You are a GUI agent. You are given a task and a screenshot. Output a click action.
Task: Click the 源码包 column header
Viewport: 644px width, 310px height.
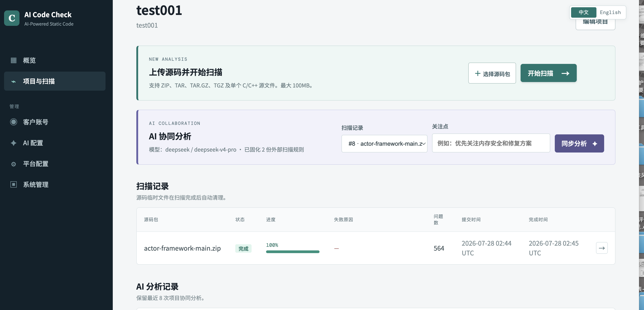pos(151,219)
